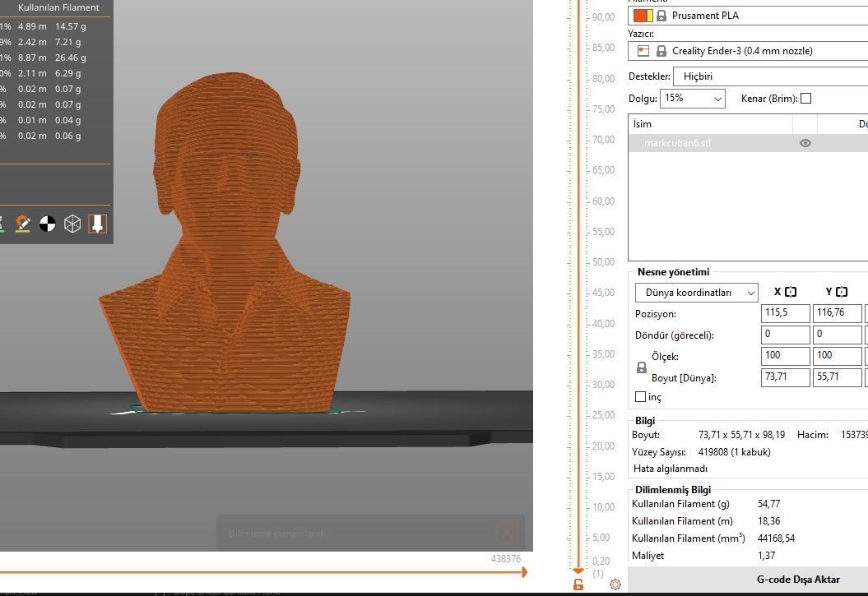Click the legend row 0.02 m 0.06 g

[49, 136]
